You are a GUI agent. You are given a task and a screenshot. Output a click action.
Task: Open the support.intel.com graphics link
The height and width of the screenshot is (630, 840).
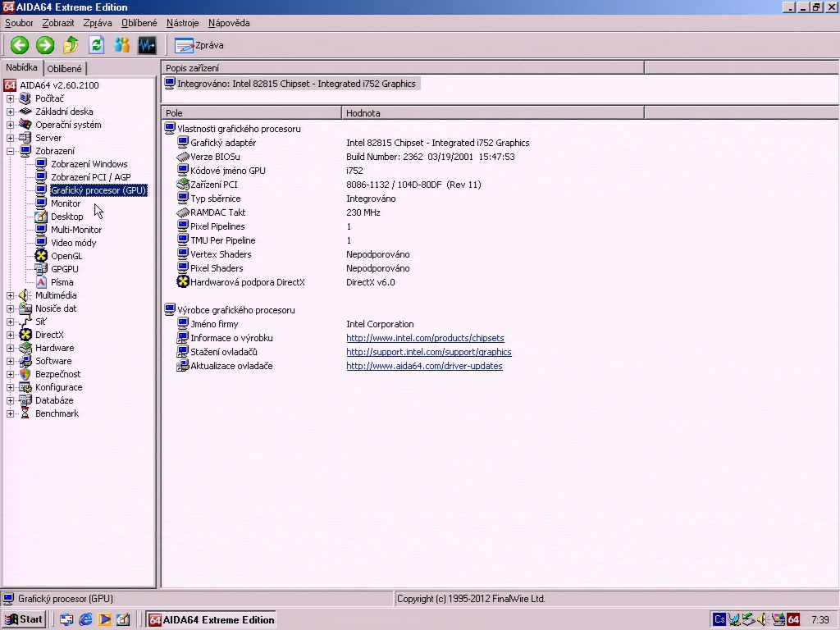tap(428, 352)
